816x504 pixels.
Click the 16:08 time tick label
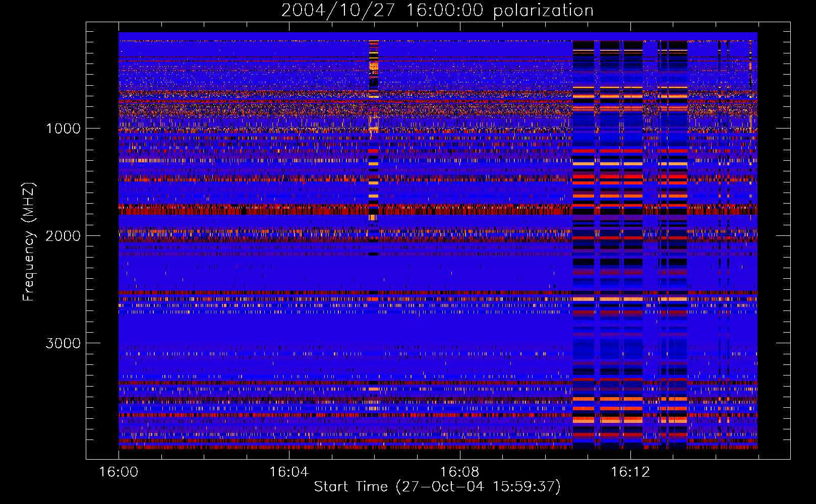[x=460, y=472]
